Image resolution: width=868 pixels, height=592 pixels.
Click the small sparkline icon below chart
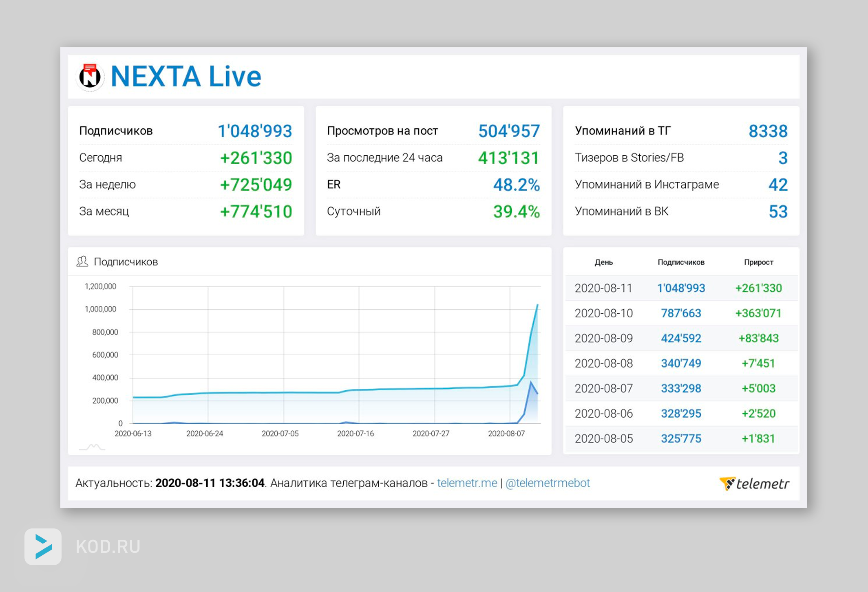(92, 447)
